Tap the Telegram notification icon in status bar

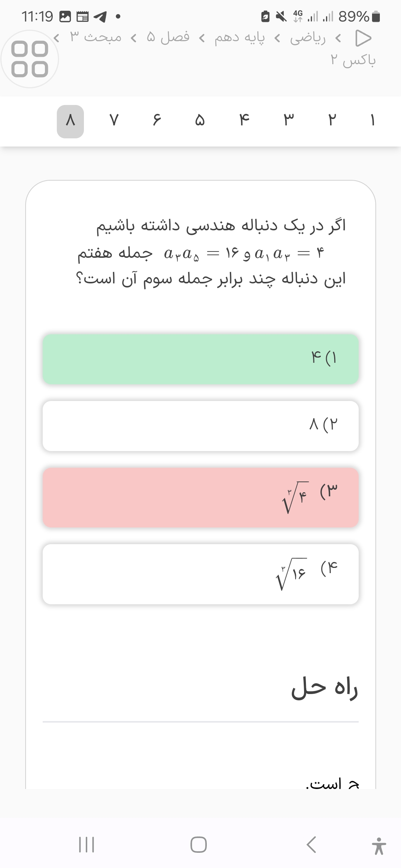[x=100, y=17]
